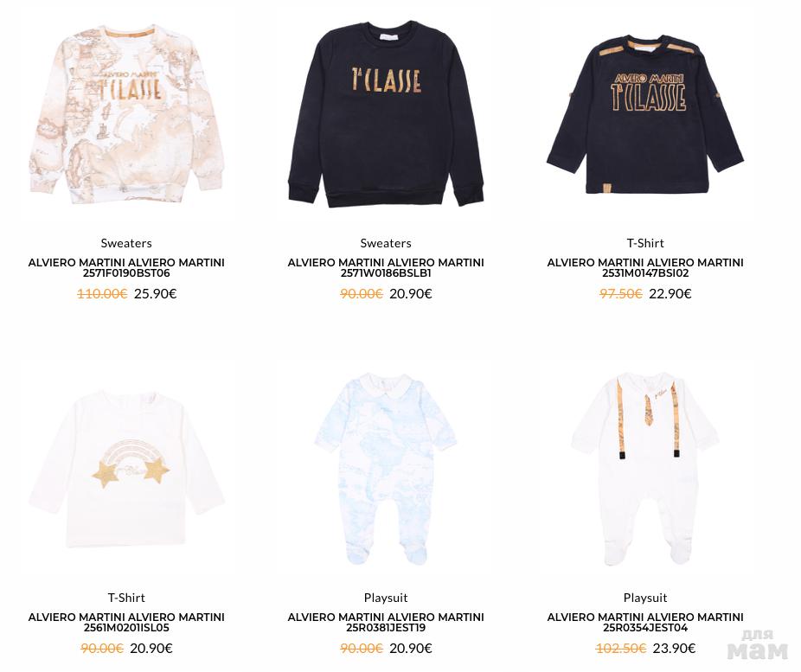Open the navy 1a Classe sweater image

[x=386, y=113]
